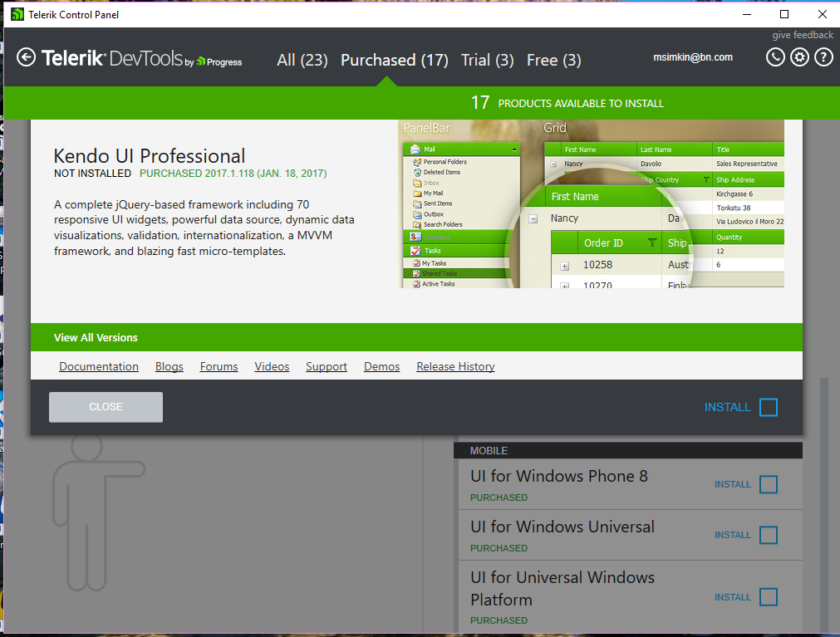Select UI for Universal Windows Platform name
This screenshot has width=840, height=637.
tap(562, 588)
